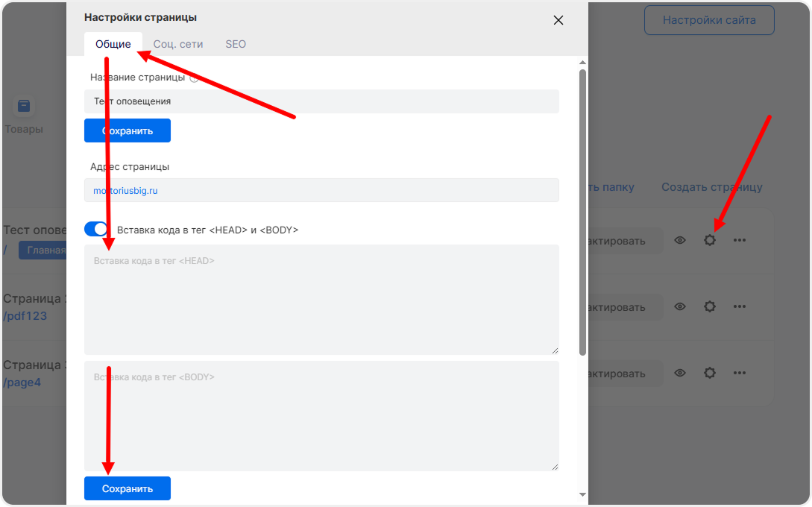Switch to the SEO tab
Image resolution: width=812 pixels, height=507 pixels.
(236, 44)
